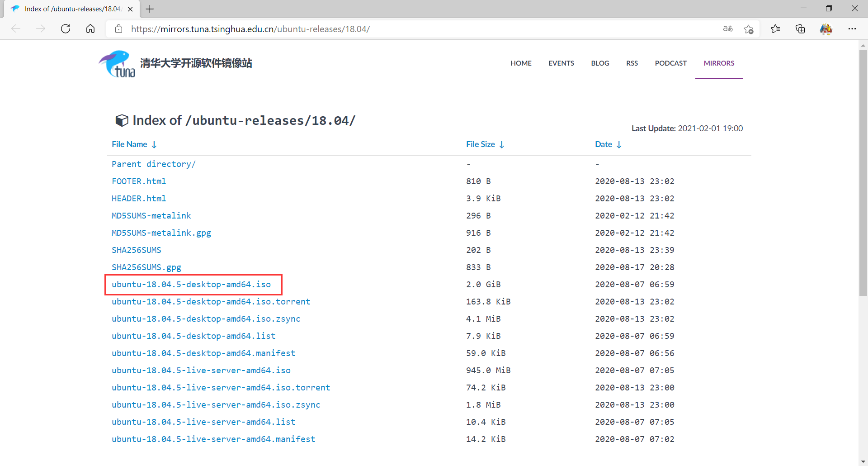Open FOOTER.html file
The width and height of the screenshot is (868, 466).
coord(139,181)
